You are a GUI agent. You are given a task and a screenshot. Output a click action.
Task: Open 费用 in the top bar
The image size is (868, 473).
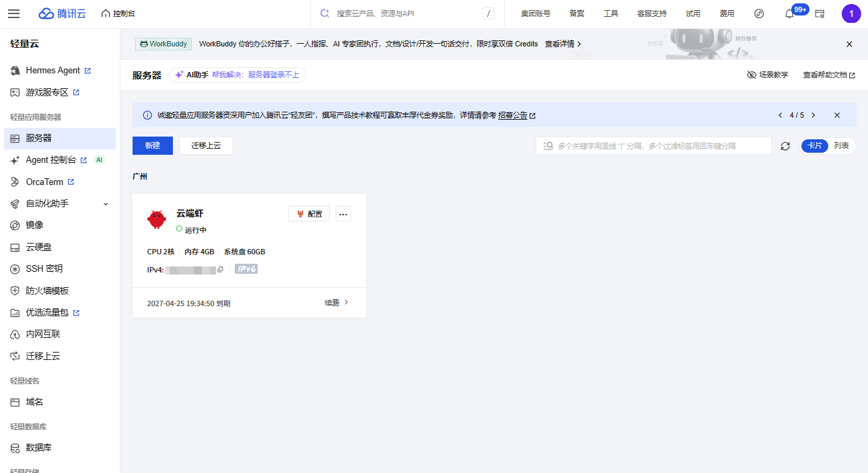point(727,13)
